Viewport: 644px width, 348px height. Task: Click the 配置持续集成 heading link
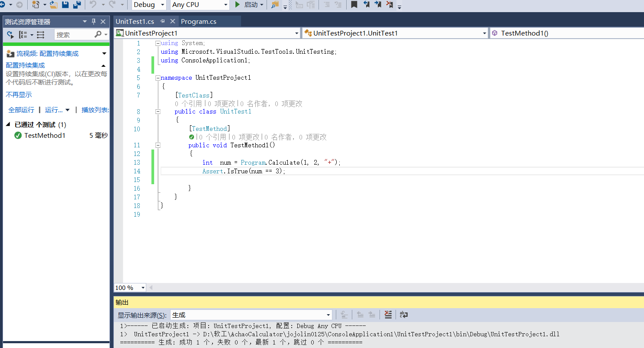pyautogui.click(x=25, y=65)
